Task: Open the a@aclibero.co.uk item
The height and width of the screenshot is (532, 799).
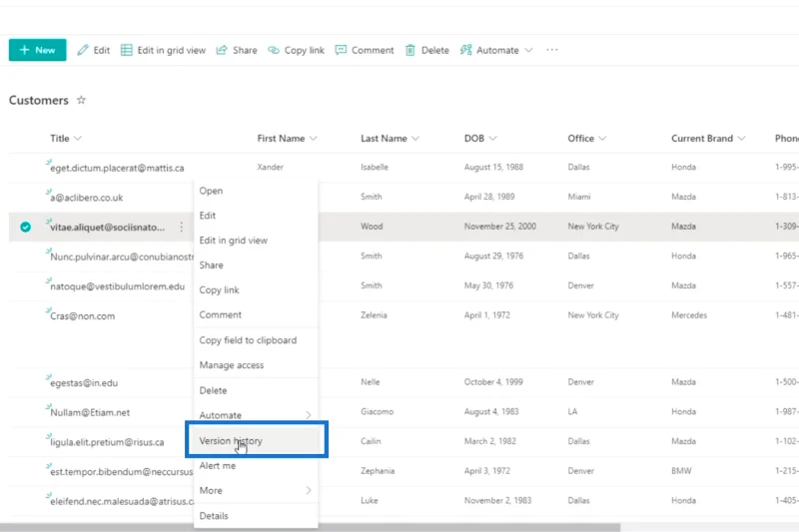Action: [x=87, y=198]
